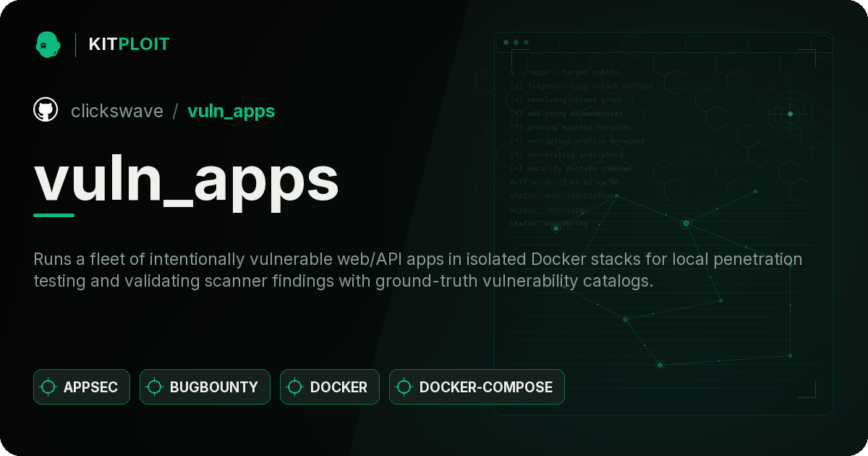868x456 pixels.
Task: Click the crosshair icon in APPSEC tag
Action: (x=48, y=387)
